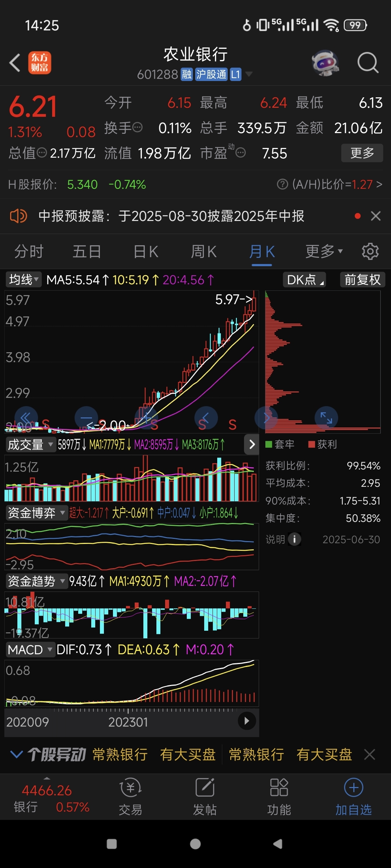
Task: Jump chart far left double arrow
Action: coord(26,418)
